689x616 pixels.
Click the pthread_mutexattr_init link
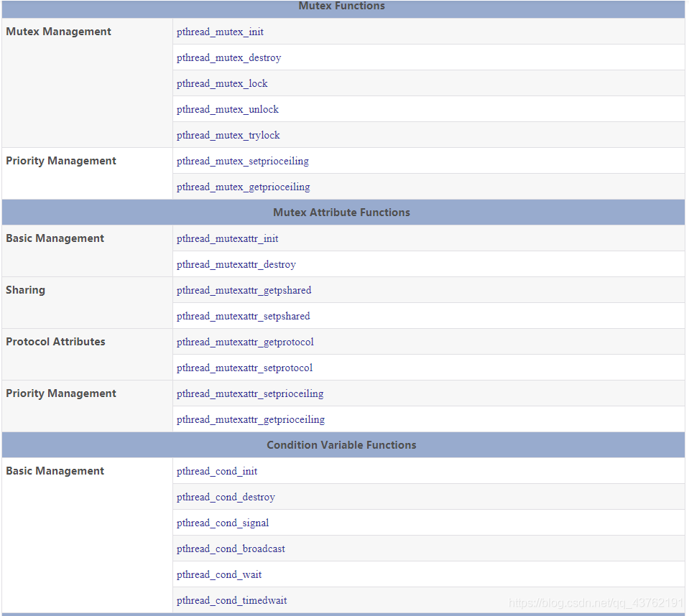coord(227,238)
